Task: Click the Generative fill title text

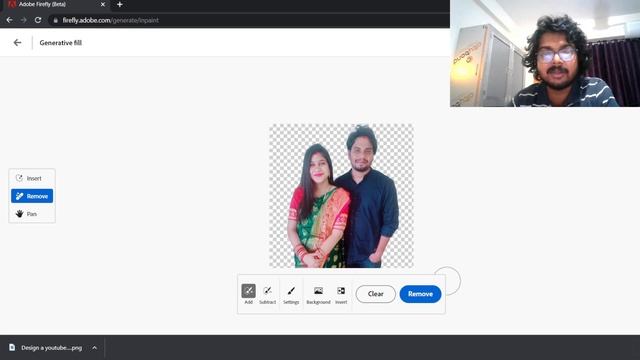Action: coord(60,42)
